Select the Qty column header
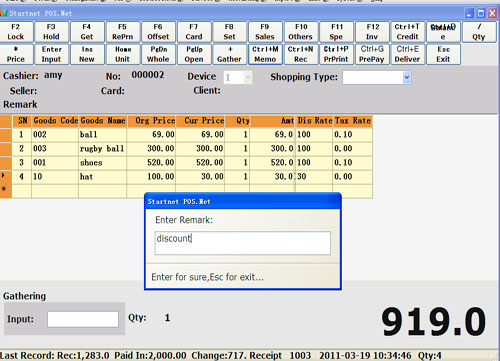The width and height of the screenshot is (500, 361). point(237,121)
